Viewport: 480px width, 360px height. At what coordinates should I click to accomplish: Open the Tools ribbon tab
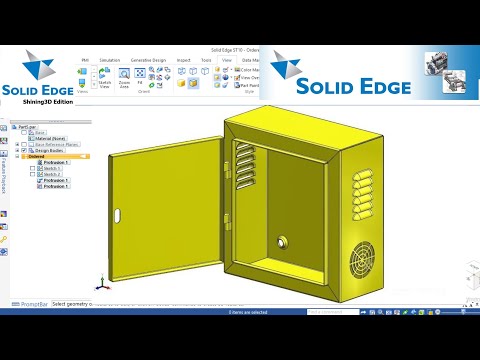(x=206, y=60)
